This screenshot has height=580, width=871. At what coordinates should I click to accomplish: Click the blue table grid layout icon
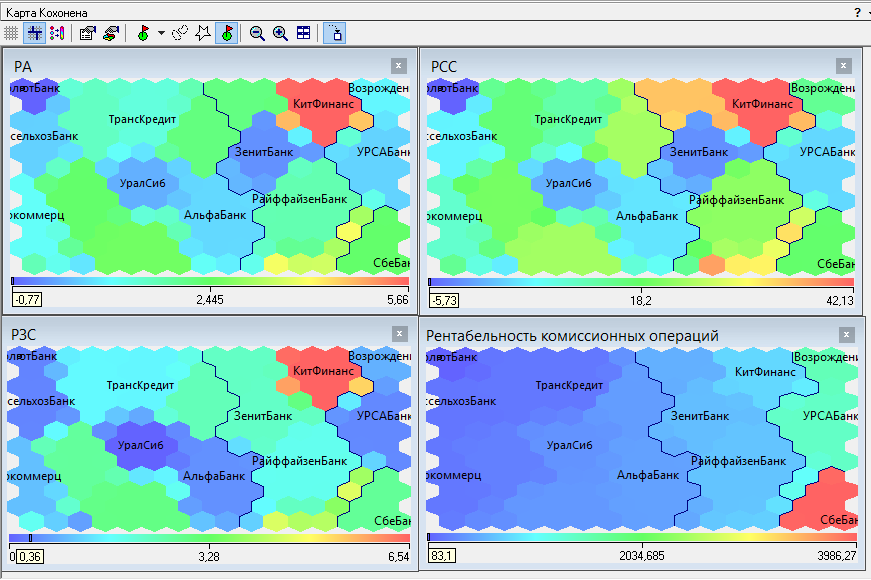point(303,33)
